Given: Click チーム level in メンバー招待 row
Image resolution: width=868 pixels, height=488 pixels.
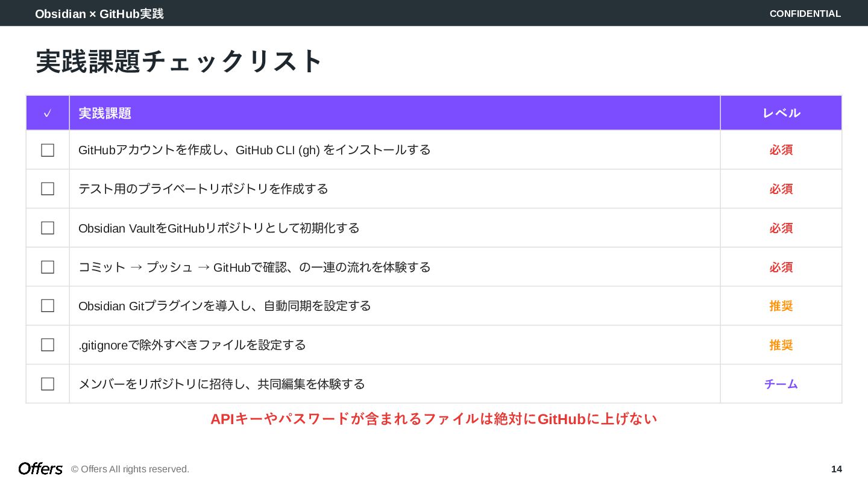Looking at the screenshot, I should click(x=781, y=384).
